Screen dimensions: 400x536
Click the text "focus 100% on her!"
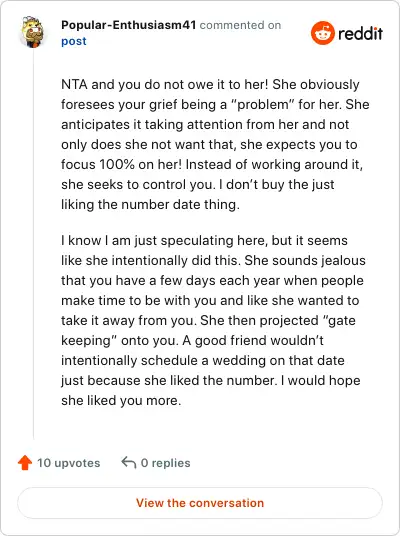click(x=121, y=164)
